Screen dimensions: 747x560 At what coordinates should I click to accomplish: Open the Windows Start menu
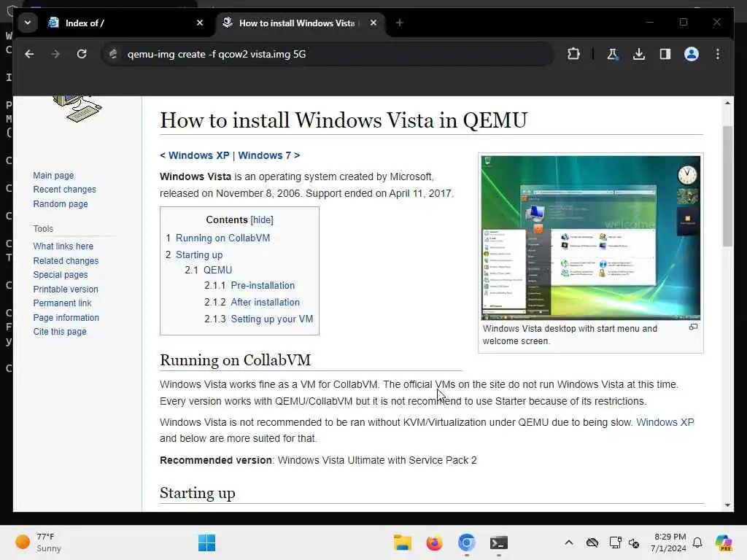click(x=206, y=542)
